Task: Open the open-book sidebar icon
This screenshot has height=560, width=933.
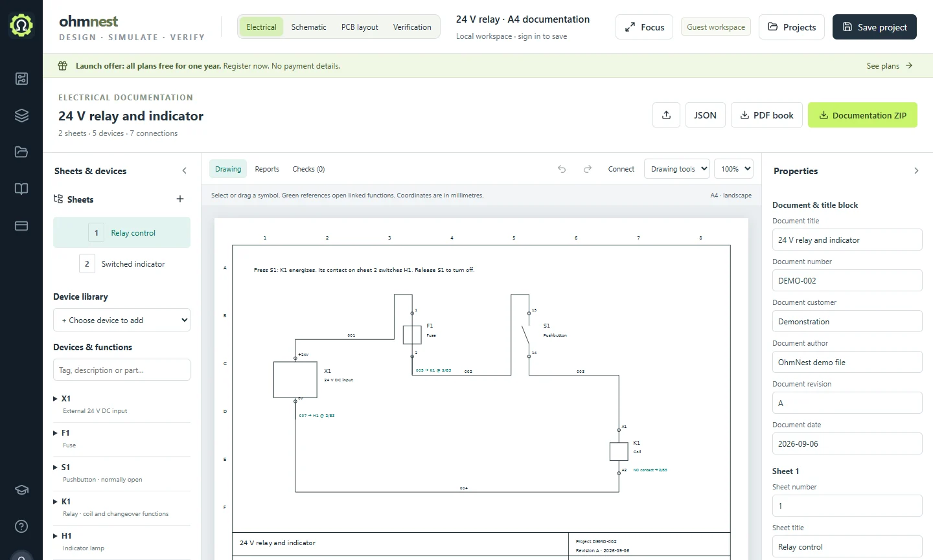Action: click(21, 189)
